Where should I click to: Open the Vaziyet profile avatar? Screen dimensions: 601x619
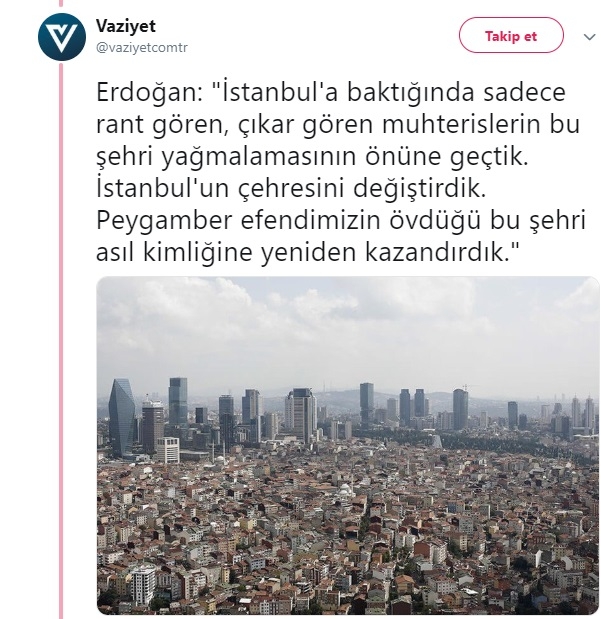[62, 37]
